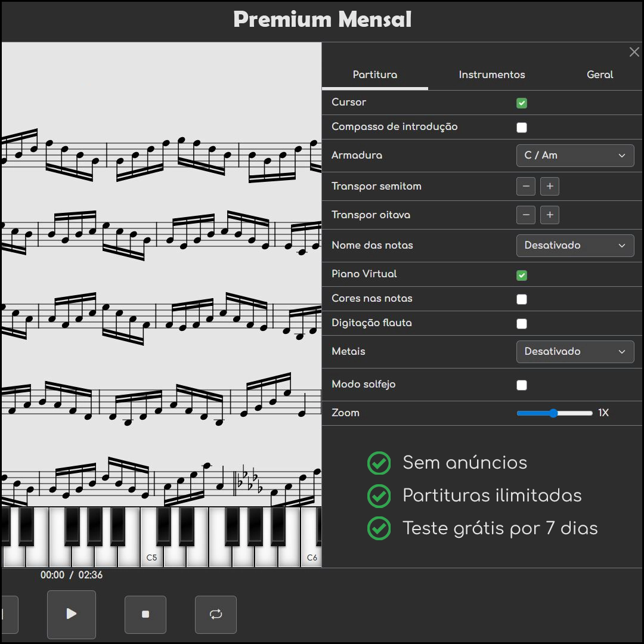Turn off Piano Virtual checkbox
Viewport: 644px width, 644px height.
(x=522, y=275)
